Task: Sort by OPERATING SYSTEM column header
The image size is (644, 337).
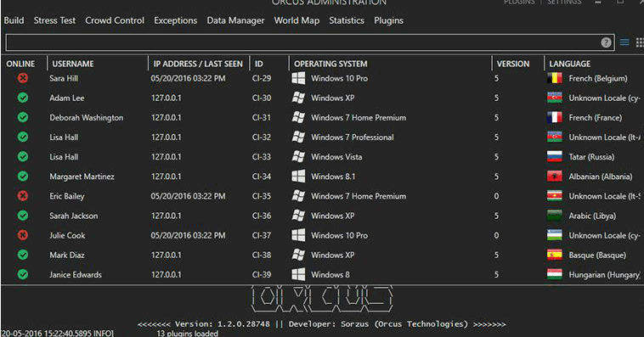Action: (x=330, y=64)
